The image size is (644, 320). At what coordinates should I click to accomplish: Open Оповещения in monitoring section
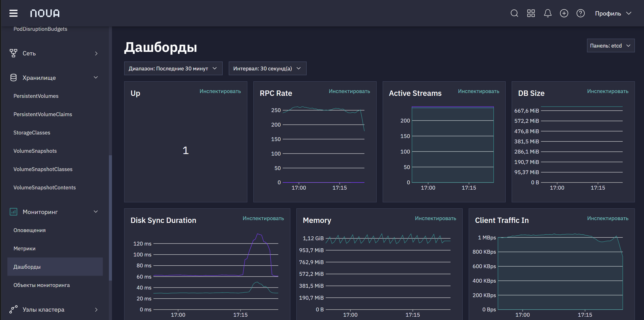[30, 230]
